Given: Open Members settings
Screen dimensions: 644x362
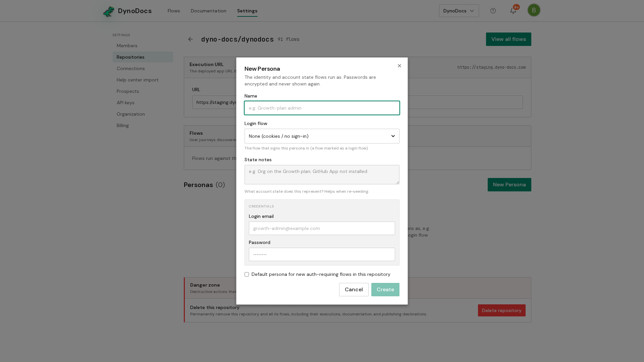Looking at the screenshot, I should (x=143, y=46).
